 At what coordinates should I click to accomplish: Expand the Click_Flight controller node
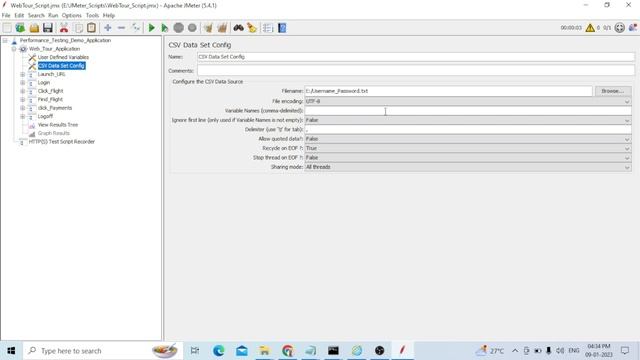click(x=23, y=91)
